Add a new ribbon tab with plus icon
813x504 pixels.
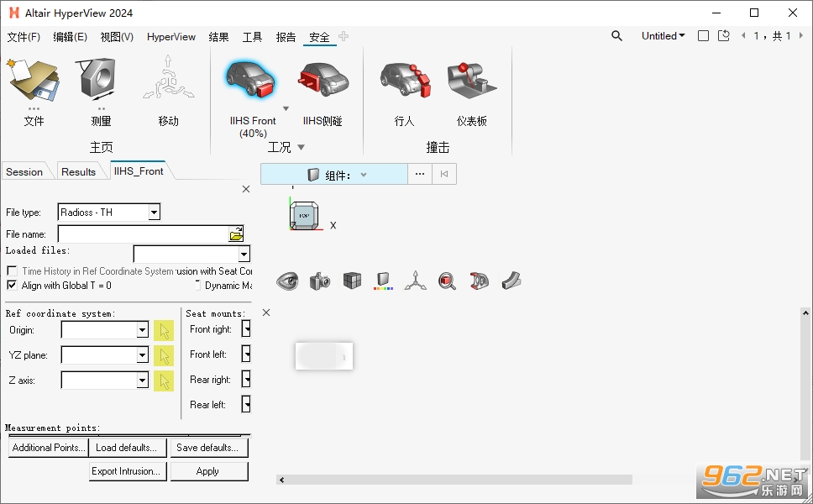344,36
